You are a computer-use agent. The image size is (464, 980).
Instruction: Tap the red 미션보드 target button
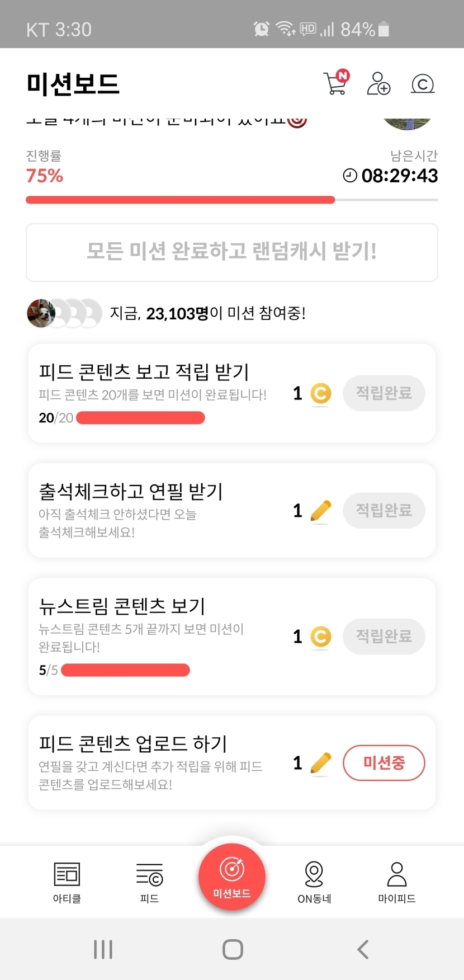point(232,877)
